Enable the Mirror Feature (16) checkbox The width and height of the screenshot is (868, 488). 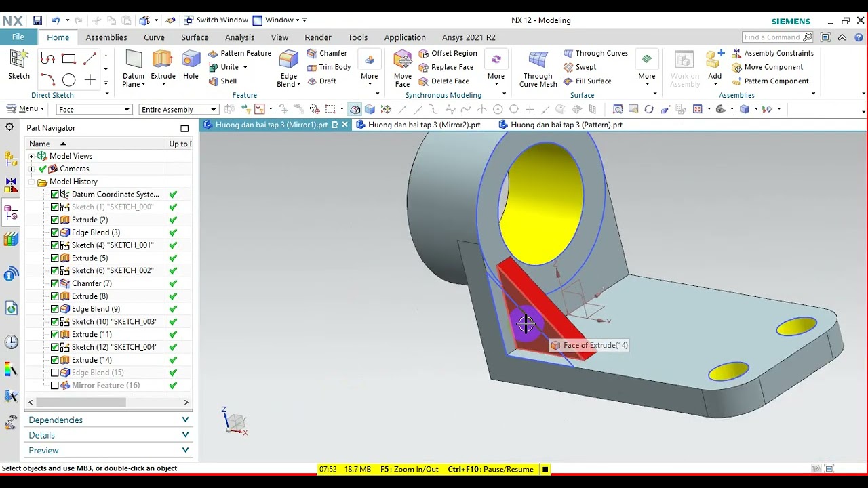(x=55, y=386)
